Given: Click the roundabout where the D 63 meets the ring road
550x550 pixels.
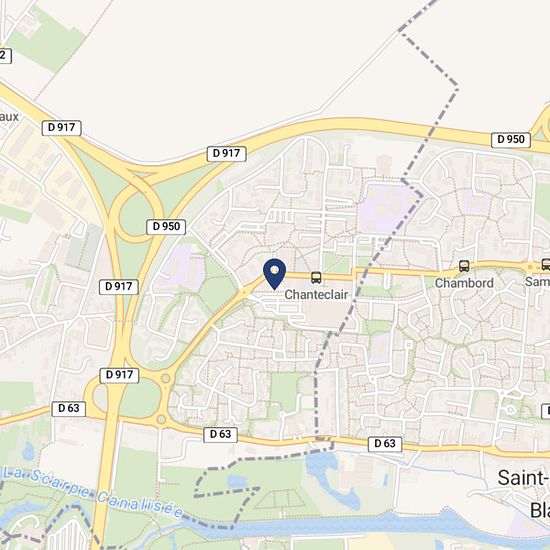Looking at the screenshot, I should click(161, 419).
